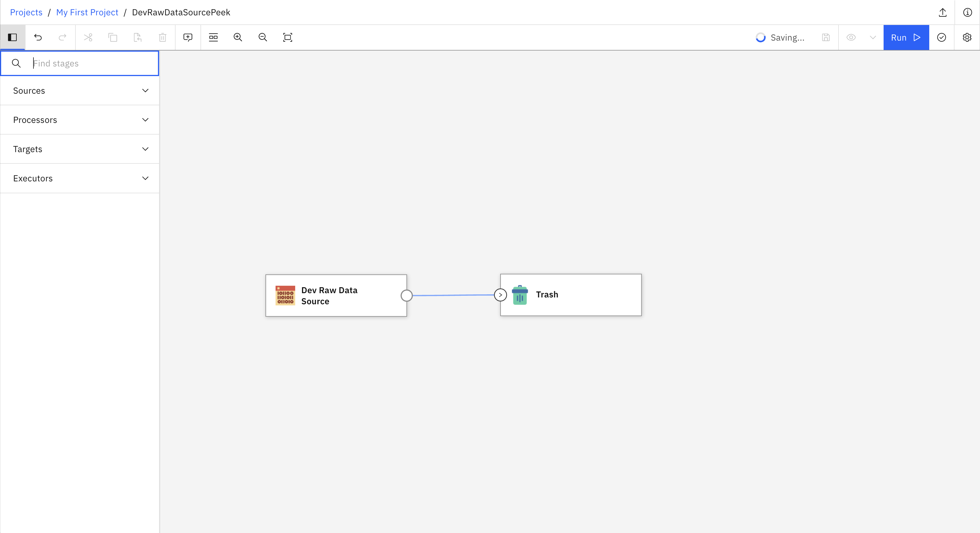Viewport: 980px width, 533px height.
Task: Open the settings gear icon
Action: tap(967, 37)
